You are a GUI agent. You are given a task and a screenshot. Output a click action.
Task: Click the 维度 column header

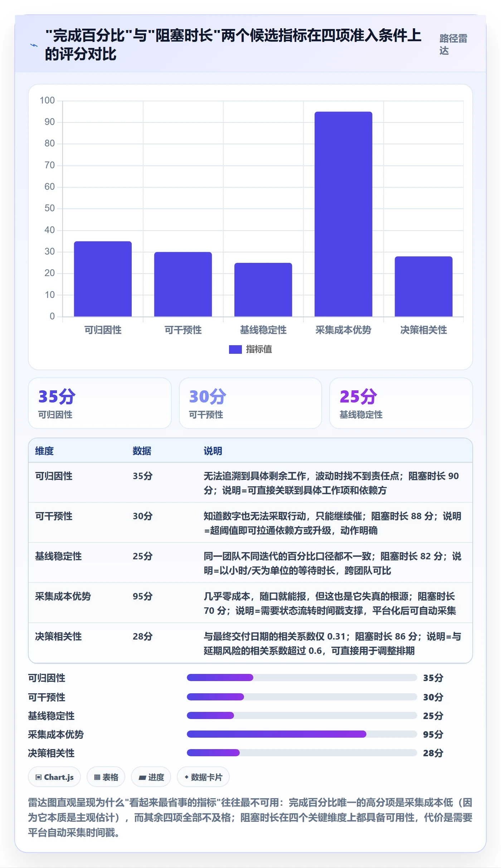44,451
